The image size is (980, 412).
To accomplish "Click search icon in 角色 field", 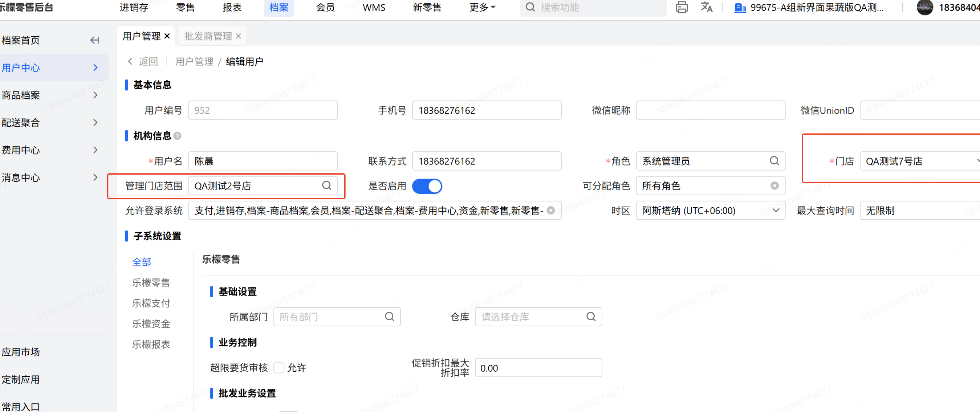I will (x=774, y=161).
